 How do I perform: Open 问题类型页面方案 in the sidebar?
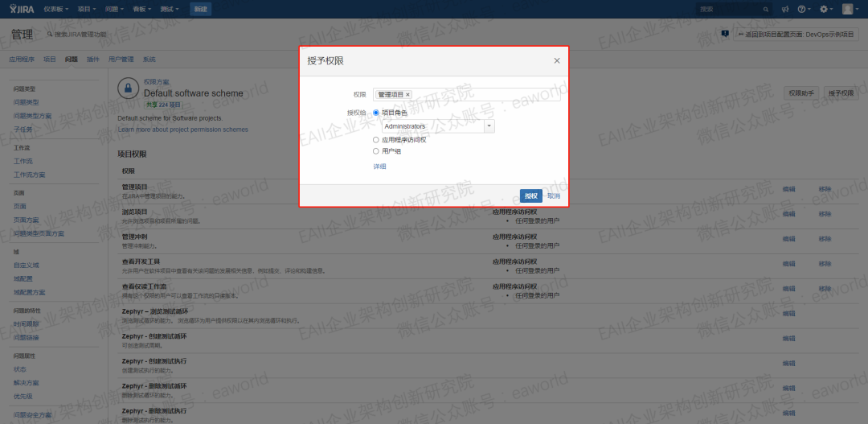[39, 233]
